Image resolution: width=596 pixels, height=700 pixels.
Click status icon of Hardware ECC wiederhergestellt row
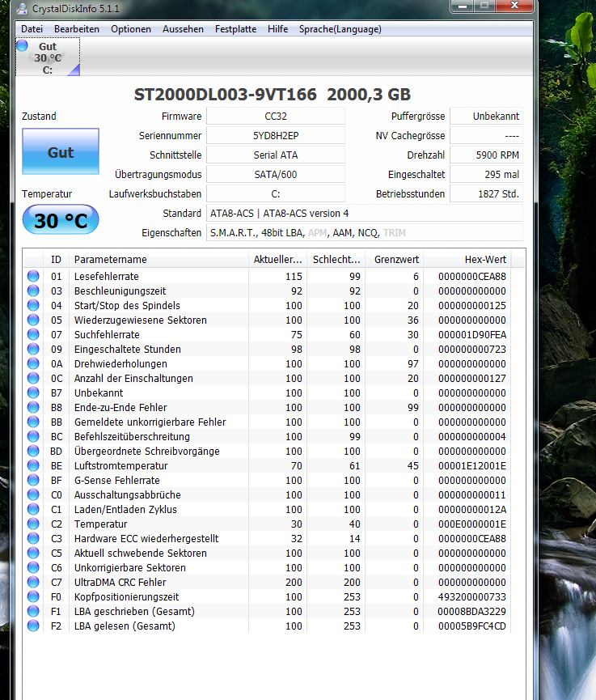pos(33,538)
